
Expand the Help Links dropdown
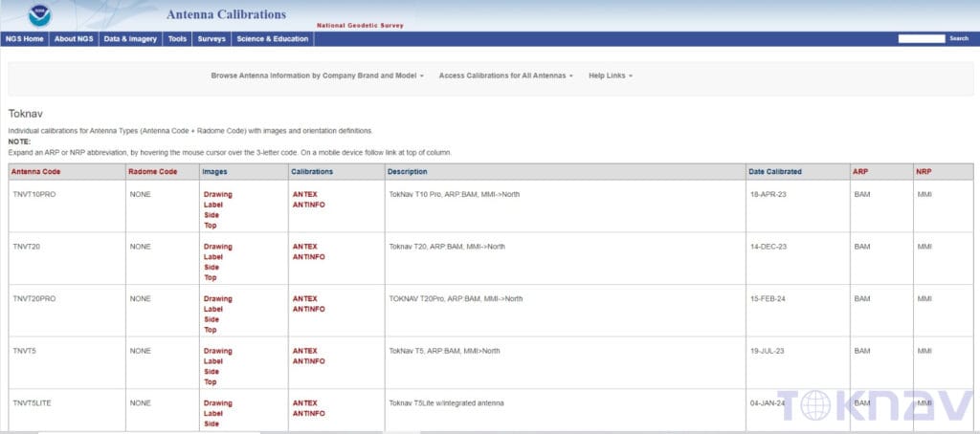click(x=611, y=76)
